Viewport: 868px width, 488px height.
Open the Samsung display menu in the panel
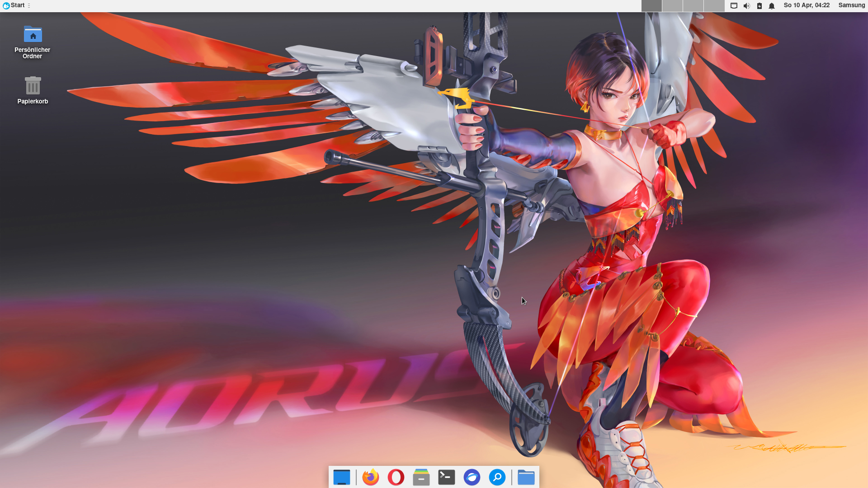coord(852,5)
